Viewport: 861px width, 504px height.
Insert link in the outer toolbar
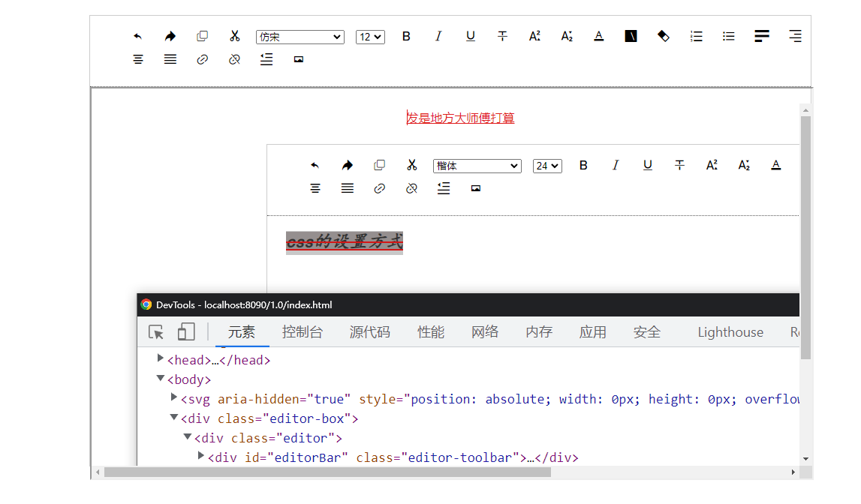(202, 59)
